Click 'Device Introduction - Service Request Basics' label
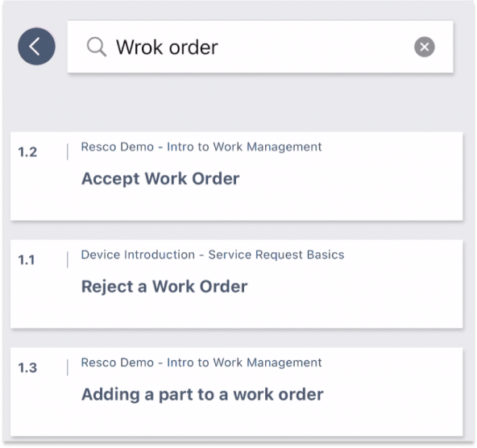Screen dimensions: 477x448 coord(213,255)
